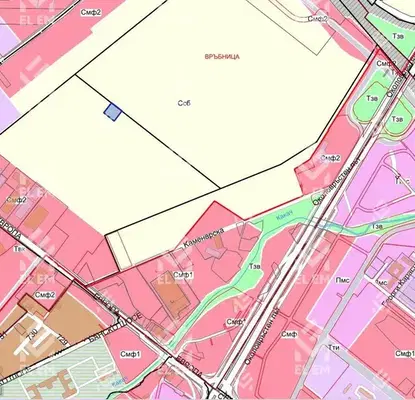The height and width of the screenshot is (400, 415).
Task: Select the ВРЪБНИЦА district label
Action: 222,57
